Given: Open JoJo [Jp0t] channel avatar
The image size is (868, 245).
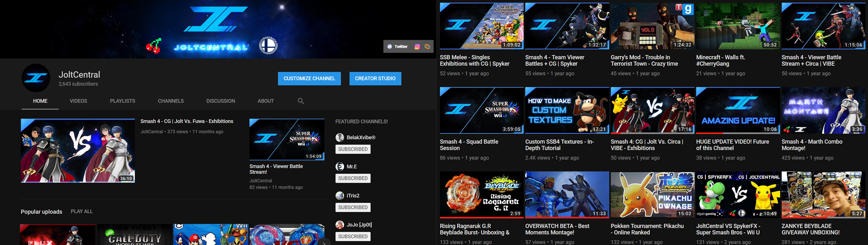Looking at the screenshot, I should coord(340,225).
